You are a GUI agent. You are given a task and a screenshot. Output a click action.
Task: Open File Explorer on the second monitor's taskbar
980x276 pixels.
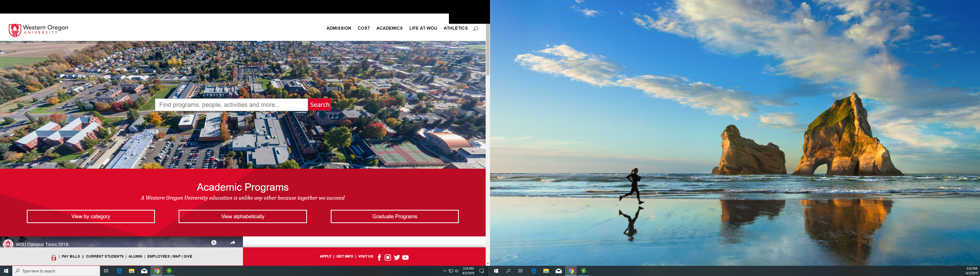pos(546,271)
